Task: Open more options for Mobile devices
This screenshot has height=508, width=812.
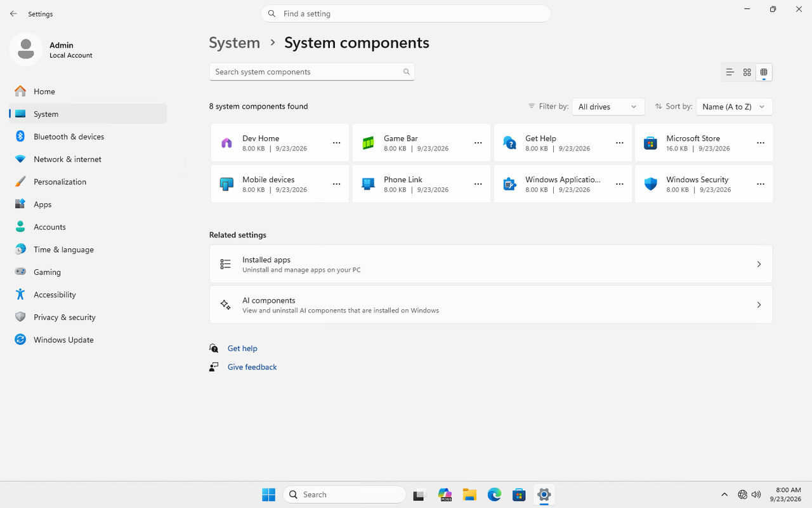Action: 337,184
